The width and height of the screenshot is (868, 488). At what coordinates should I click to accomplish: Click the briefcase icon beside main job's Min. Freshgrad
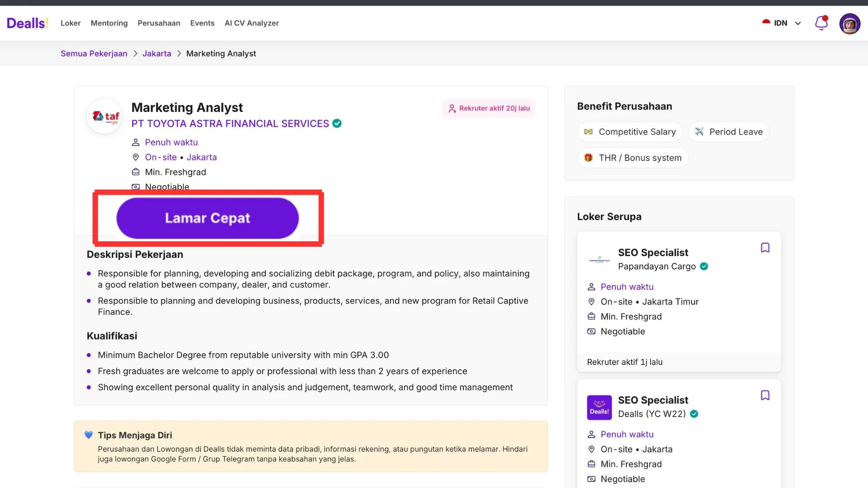point(136,172)
